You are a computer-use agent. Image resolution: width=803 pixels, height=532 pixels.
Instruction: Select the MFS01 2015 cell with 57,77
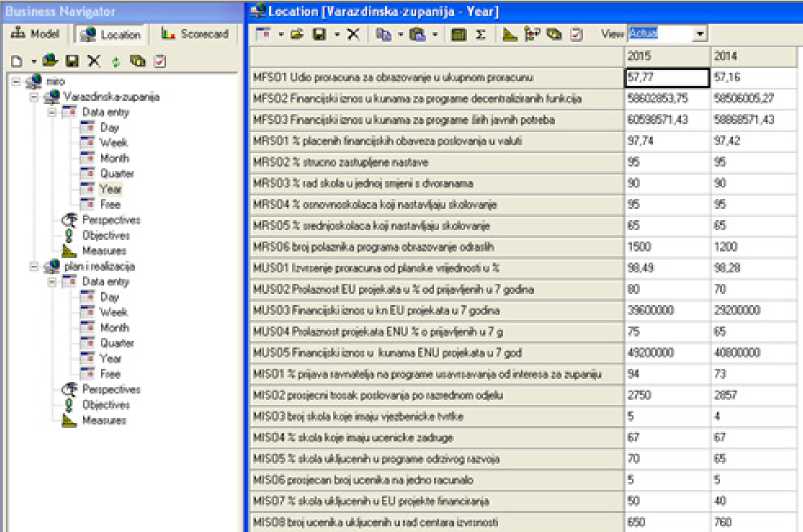[x=666, y=76]
